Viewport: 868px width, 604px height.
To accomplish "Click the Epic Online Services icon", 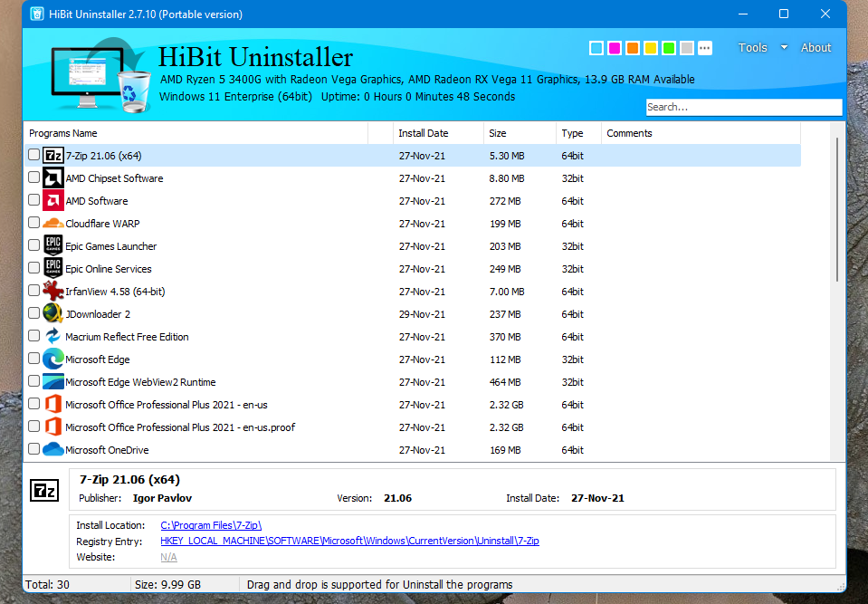I will tap(53, 269).
